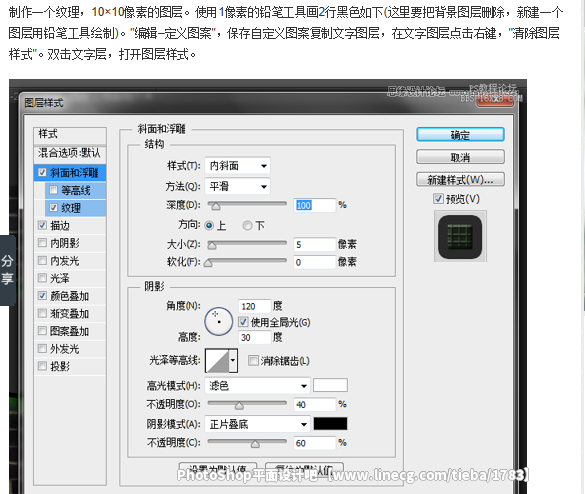Click shadow 不透明度(C) slider handle
585x494 pixels.
pos(255,444)
